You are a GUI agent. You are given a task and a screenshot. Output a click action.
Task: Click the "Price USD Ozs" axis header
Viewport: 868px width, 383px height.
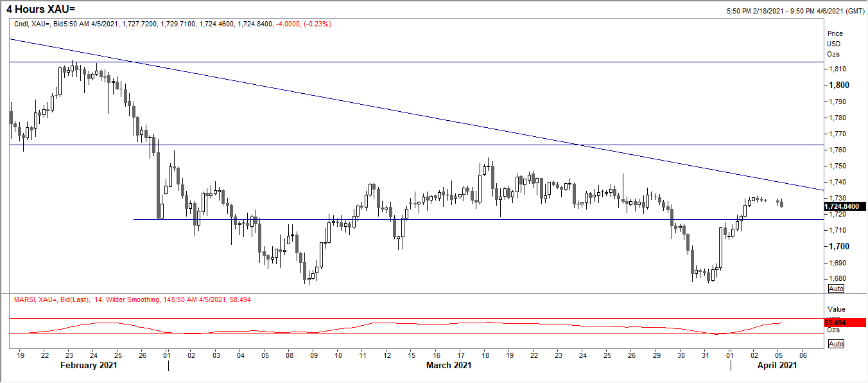pos(835,44)
